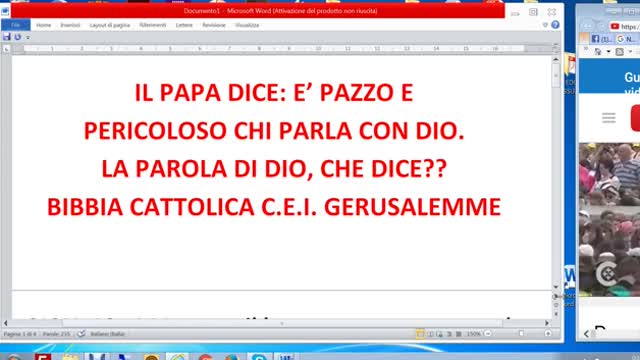Click the ruler toggle above the scrollbar
640x360 pixels.
(x=556, y=49)
